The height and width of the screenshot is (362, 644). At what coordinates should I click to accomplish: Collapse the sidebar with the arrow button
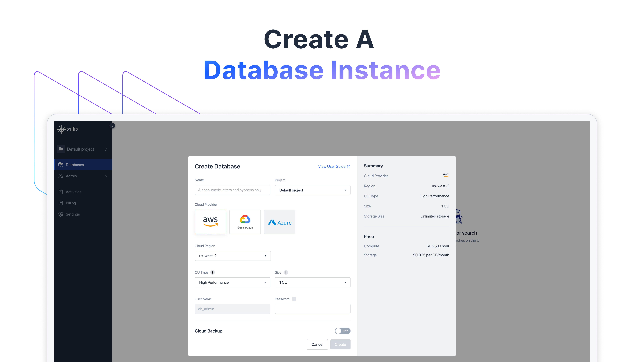click(112, 126)
